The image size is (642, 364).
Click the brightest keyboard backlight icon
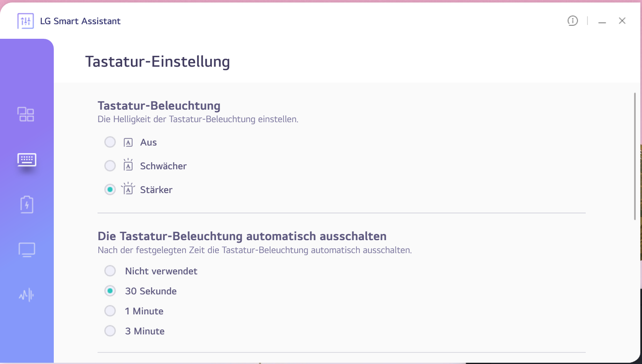pos(128,189)
